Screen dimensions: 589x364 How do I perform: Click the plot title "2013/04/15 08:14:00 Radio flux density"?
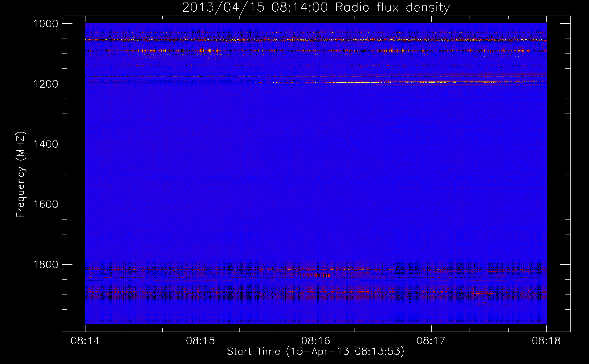pos(316,7)
